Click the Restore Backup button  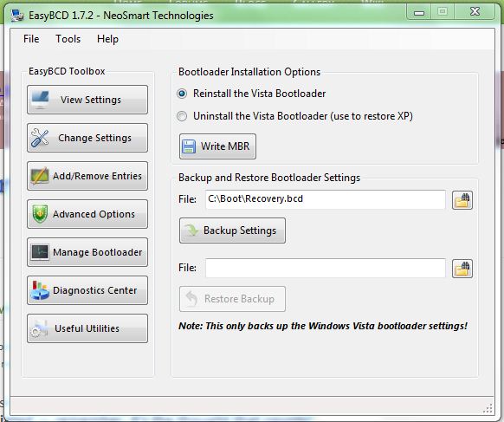point(232,299)
